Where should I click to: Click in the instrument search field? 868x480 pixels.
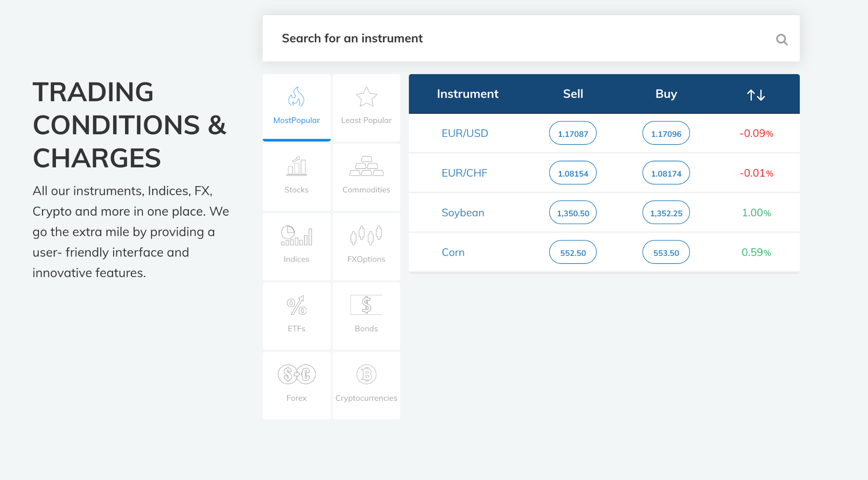pyautogui.click(x=509, y=39)
